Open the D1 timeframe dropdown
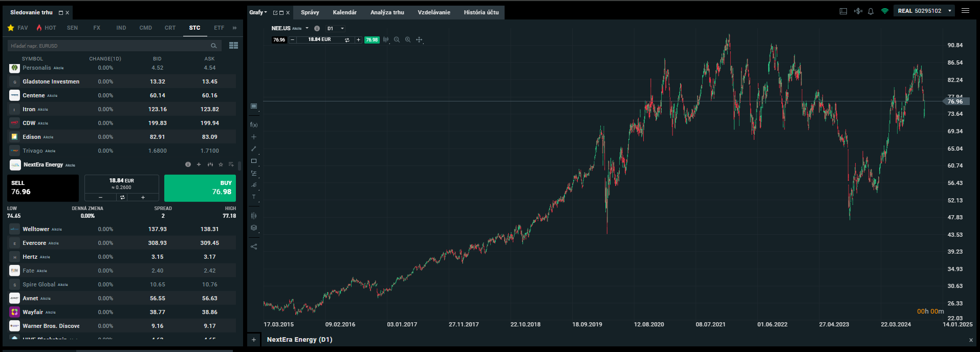Screen dimensions: 980x352 335,29
